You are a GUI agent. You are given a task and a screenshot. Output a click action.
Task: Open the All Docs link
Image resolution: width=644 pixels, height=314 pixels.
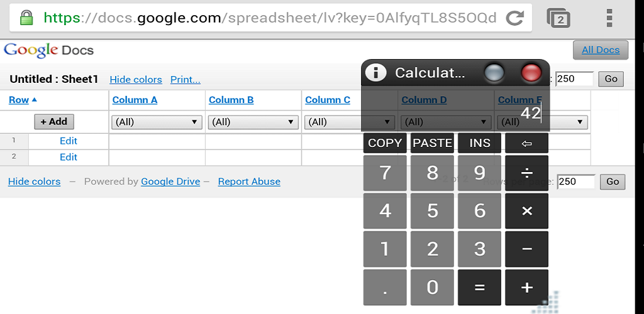600,50
